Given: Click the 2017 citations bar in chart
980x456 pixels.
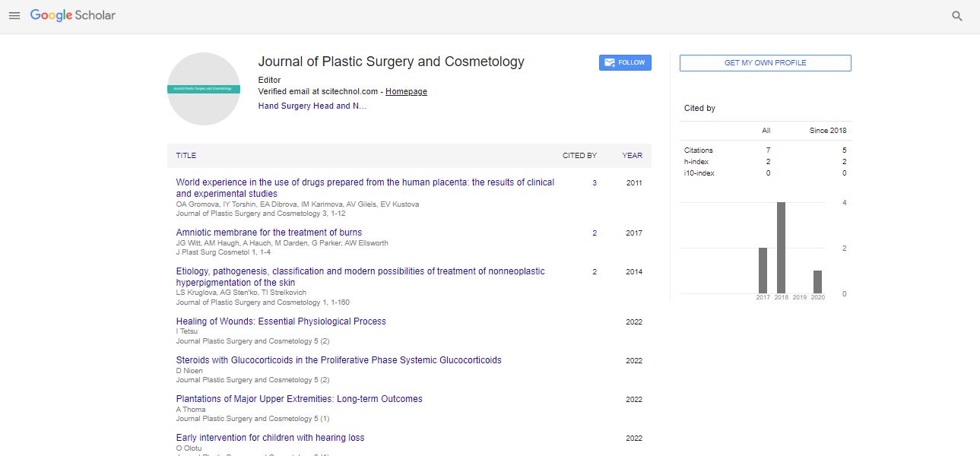Looking at the screenshot, I should tap(763, 271).
